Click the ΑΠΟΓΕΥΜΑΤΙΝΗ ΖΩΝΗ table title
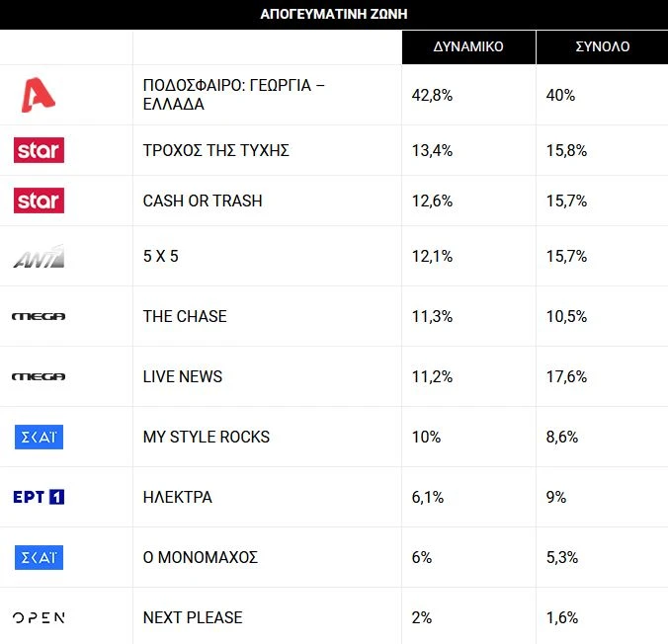This screenshot has width=668, height=644. click(x=334, y=14)
